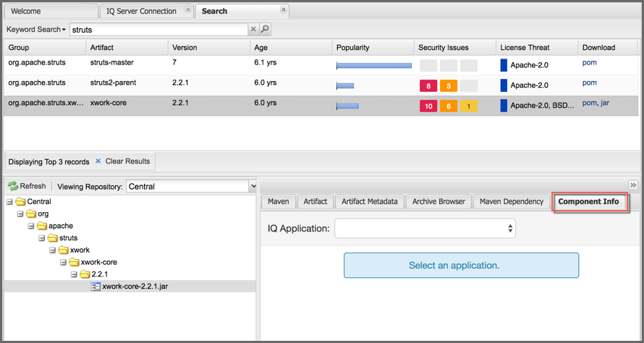
Task: Click struts-master popularity bar
Action: pos(374,65)
